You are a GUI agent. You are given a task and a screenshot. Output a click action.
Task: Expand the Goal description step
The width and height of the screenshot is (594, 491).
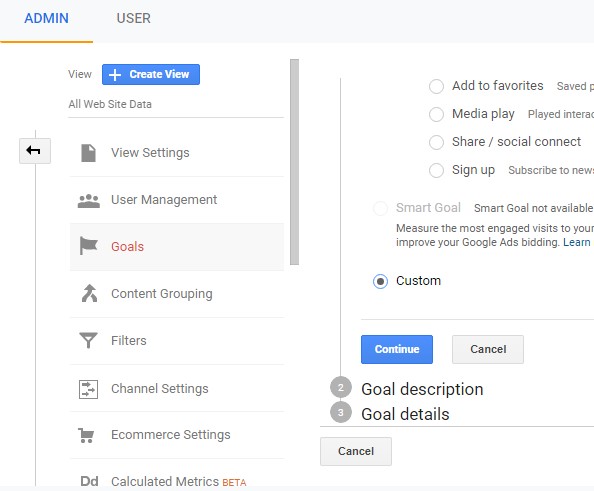[422, 389]
